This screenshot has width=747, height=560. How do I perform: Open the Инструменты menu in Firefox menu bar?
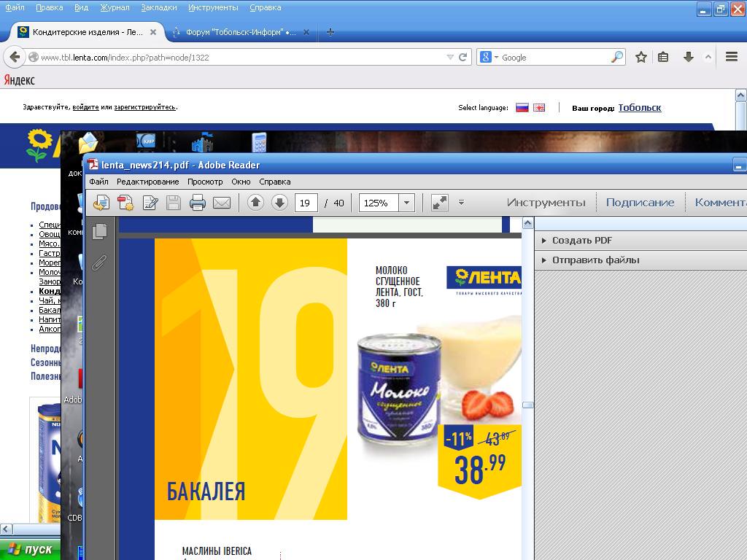[213, 7]
